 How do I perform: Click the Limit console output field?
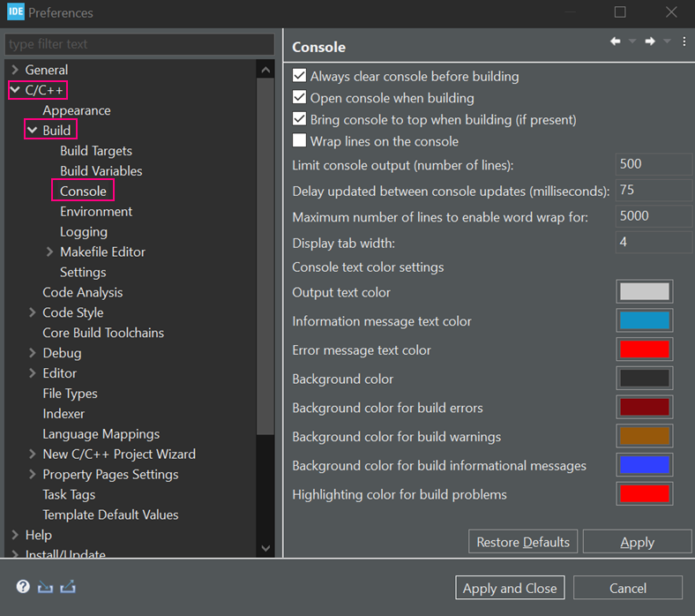[x=653, y=164]
